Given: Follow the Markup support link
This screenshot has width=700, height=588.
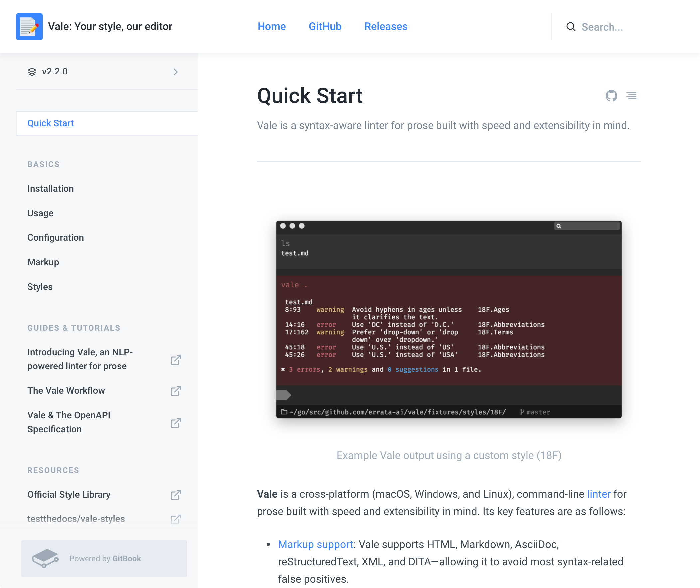Looking at the screenshot, I should pyautogui.click(x=315, y=544).
